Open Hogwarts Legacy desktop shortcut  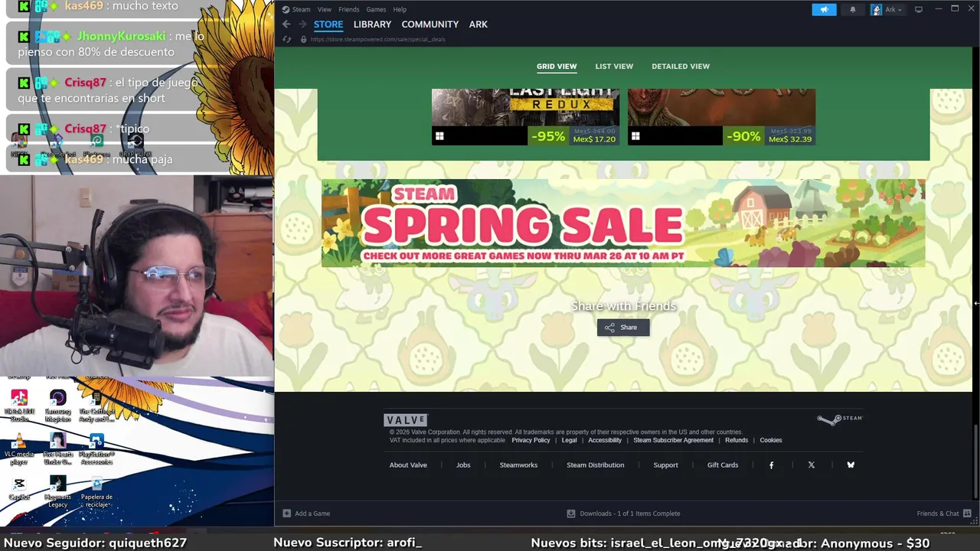57,491
